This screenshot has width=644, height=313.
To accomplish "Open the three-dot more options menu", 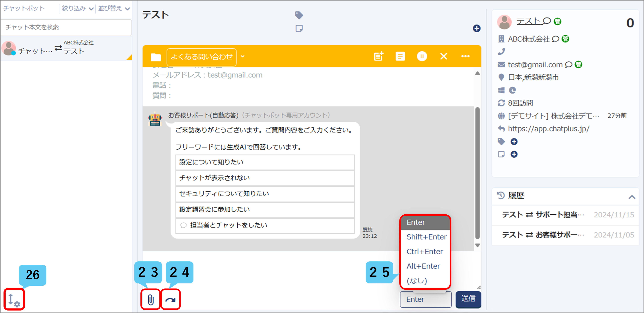I will pyautogui.click(x=465, y=56).
